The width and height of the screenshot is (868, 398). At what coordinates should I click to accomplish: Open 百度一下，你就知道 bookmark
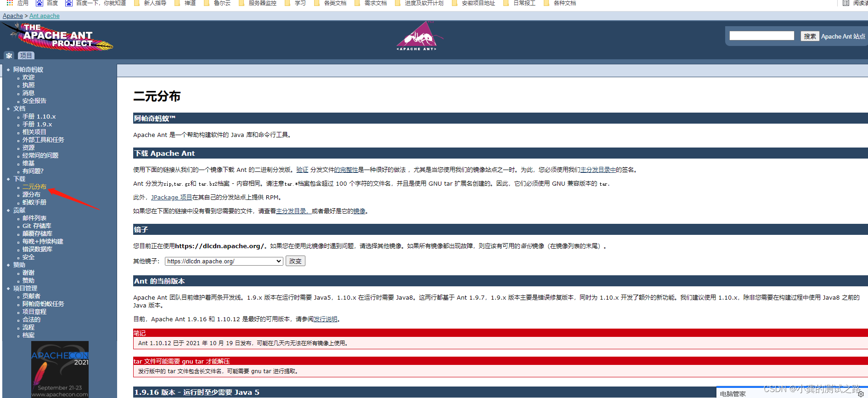[96, 3]
